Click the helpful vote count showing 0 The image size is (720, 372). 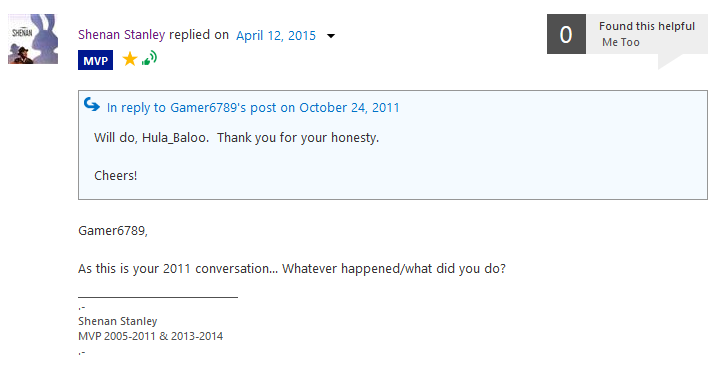pos(566,34)
